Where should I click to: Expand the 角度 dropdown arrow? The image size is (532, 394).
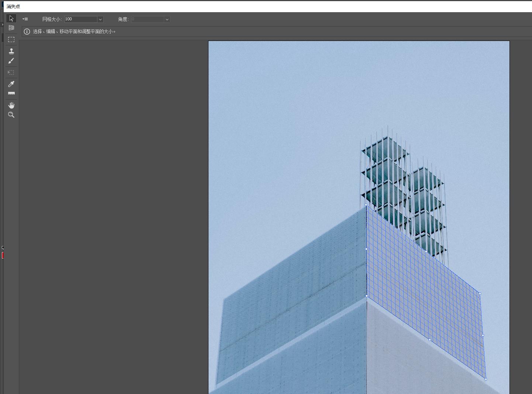(x=167, y=20)
